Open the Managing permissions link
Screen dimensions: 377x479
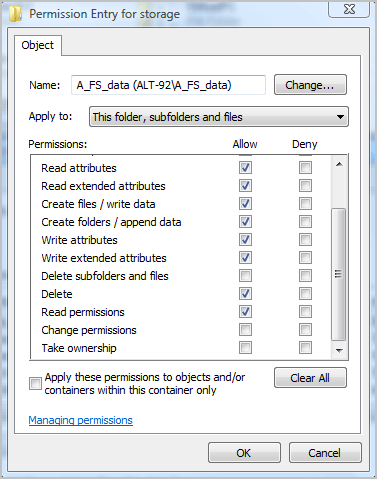coord(80,420)
